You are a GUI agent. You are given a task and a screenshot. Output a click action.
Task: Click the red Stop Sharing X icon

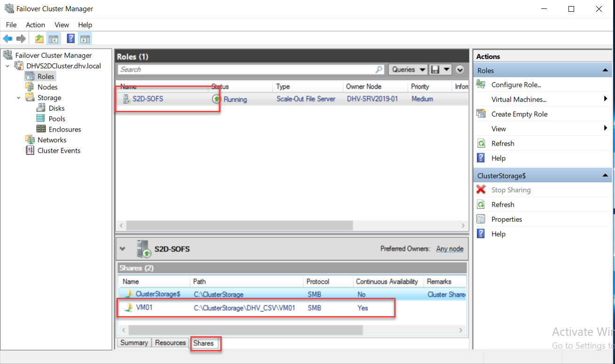481,190
